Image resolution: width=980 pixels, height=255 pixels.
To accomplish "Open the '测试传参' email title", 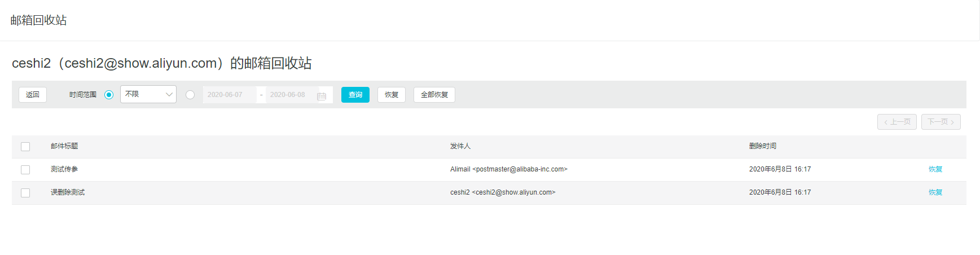I will (64, 169).
